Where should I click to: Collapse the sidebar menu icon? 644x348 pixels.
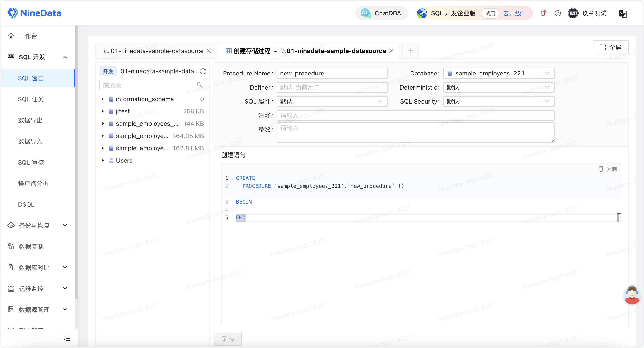click(67, 339)
